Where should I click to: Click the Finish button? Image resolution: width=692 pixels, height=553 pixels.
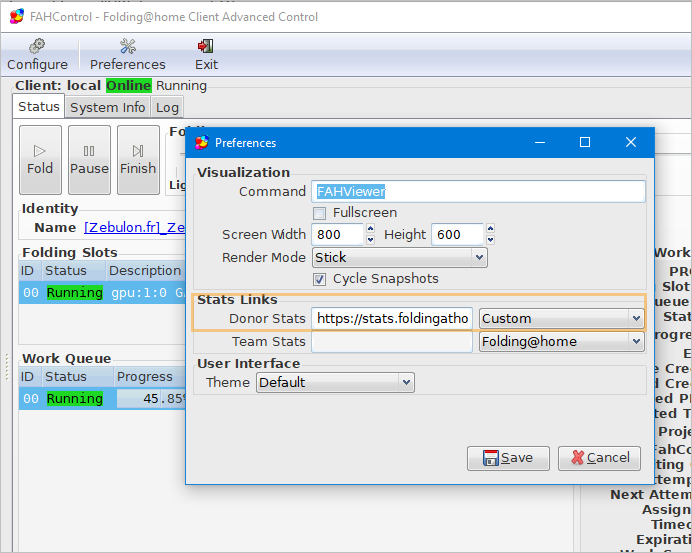click(138, 159)
